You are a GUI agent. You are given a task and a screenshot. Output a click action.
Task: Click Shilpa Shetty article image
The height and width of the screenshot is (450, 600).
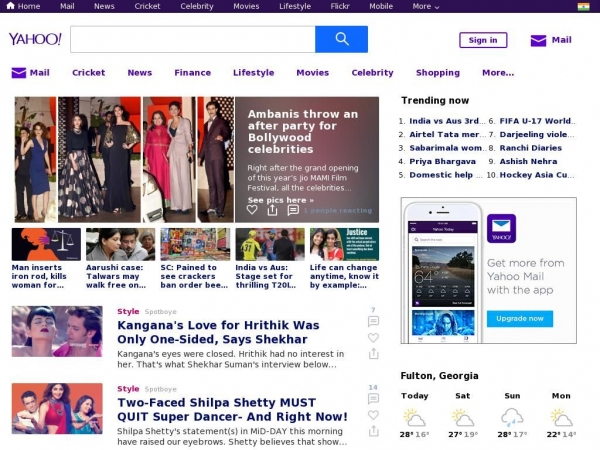coord(57,409)
